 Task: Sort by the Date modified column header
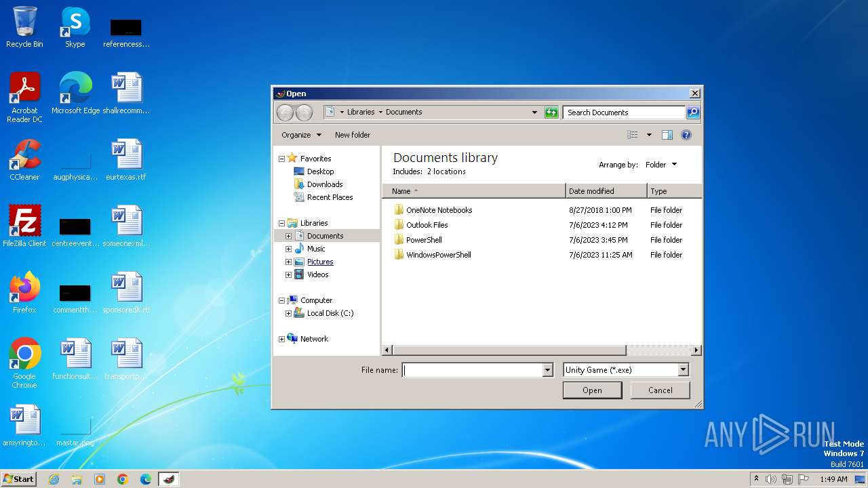point(606,191)
